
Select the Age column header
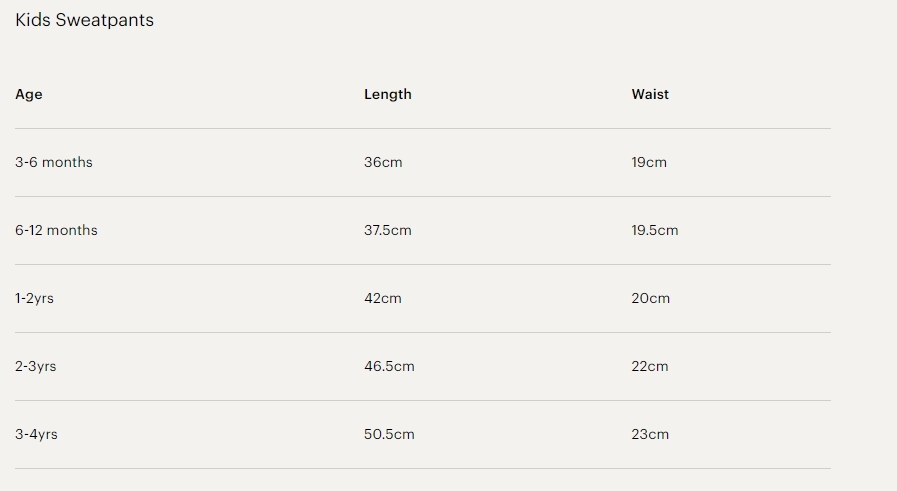(29, 94)
